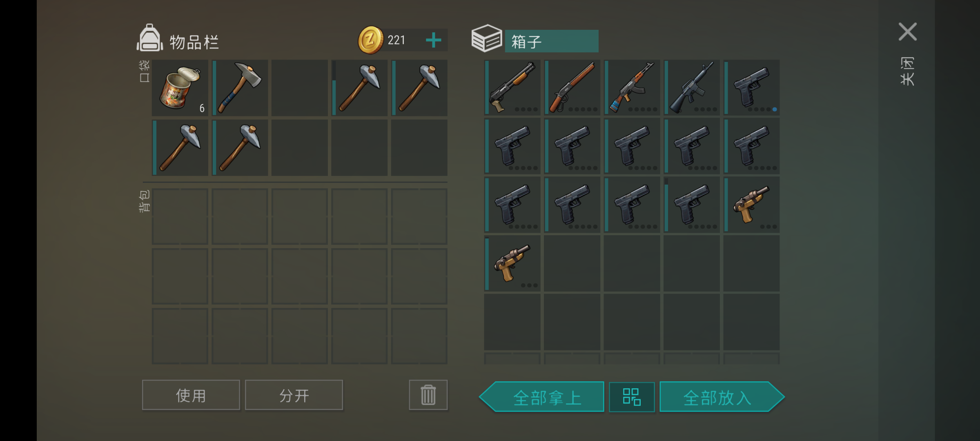Click the gold coin balance icon

point(370,40)
